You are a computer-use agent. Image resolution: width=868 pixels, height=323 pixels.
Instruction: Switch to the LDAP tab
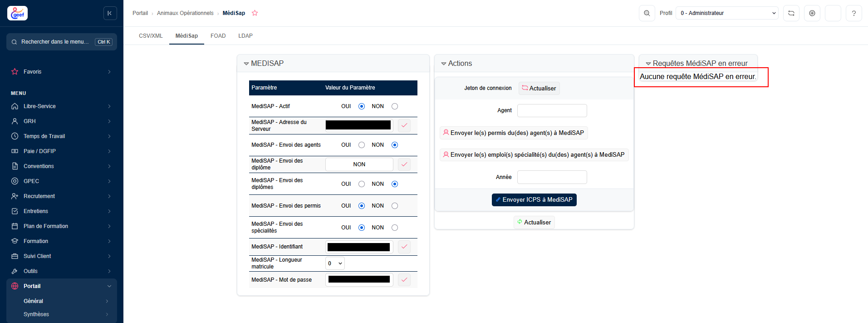pyautogui.click(x=245, y=36)
